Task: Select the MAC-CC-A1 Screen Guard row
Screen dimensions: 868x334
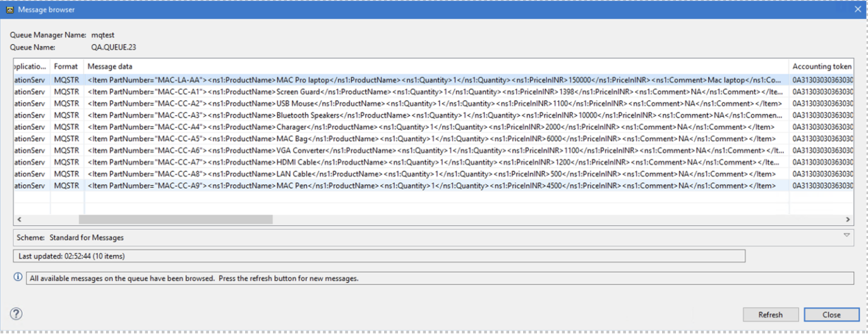Action: coord(433,92)
